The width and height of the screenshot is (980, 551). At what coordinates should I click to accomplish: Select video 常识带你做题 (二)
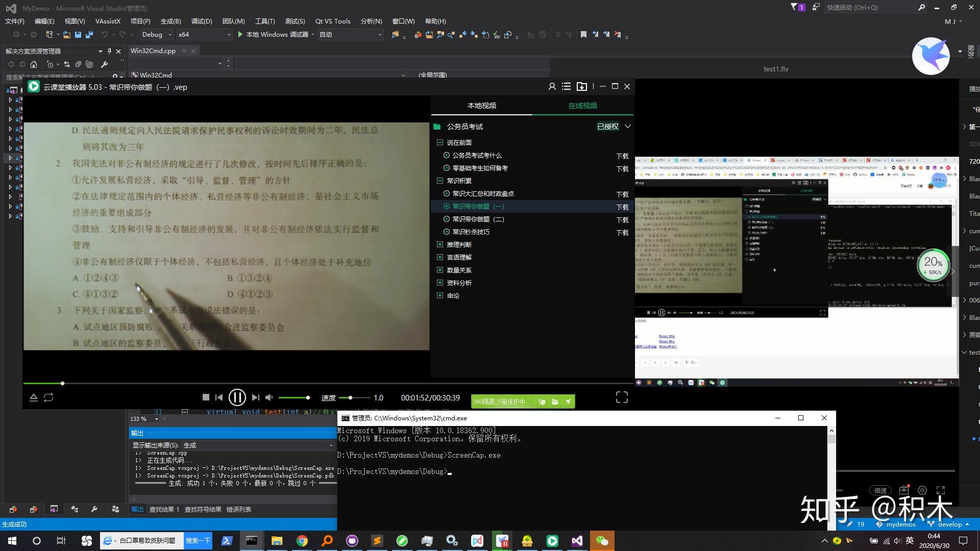pos(478,219)
